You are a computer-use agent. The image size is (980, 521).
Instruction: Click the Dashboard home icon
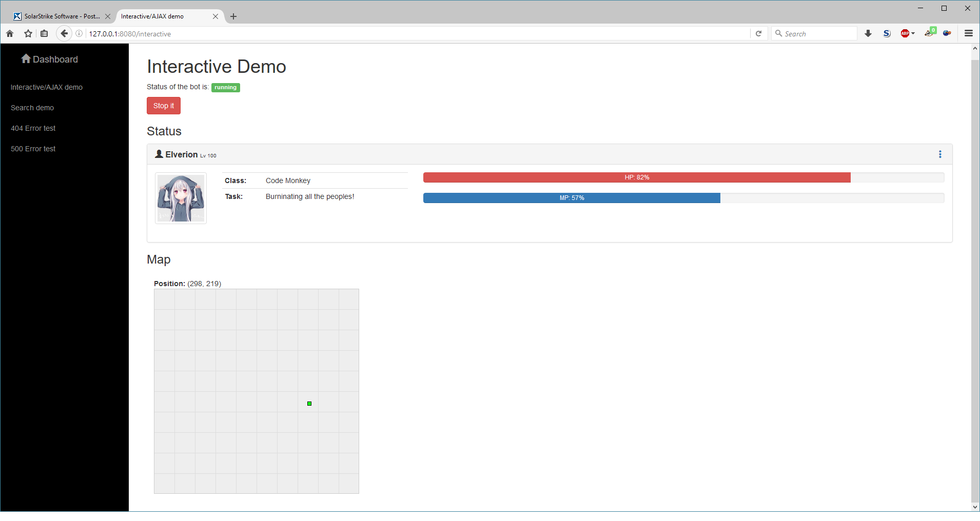click(26, 59)
